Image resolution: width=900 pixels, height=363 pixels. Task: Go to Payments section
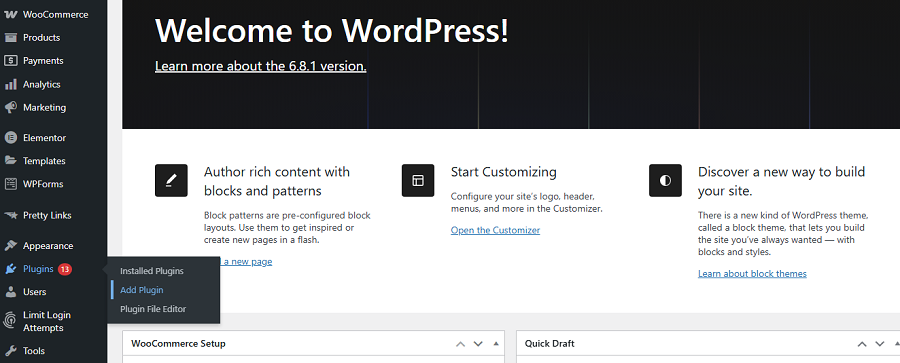[x=43, y=60]
